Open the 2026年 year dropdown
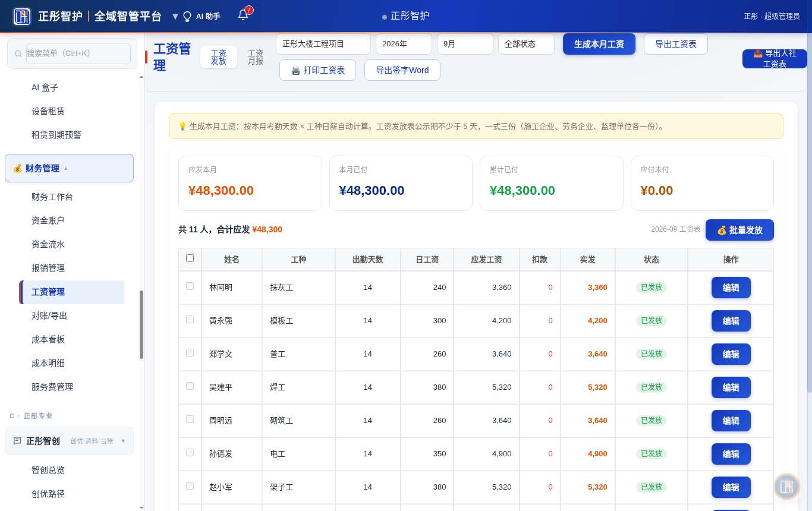Viewport: 812px width, 511px height. click(x=404, y=44)
